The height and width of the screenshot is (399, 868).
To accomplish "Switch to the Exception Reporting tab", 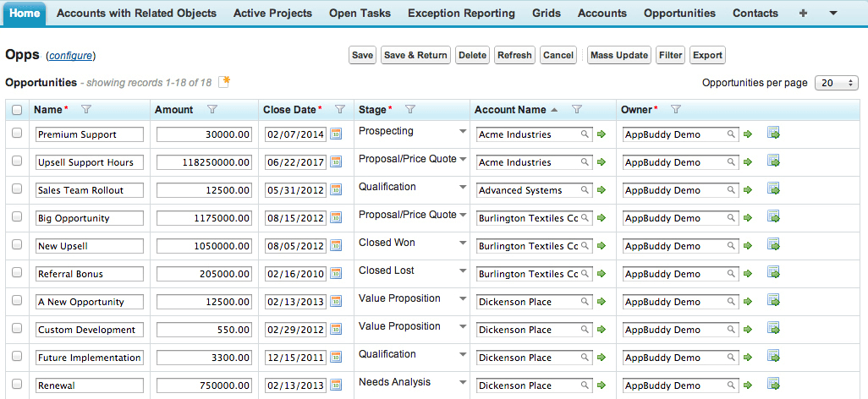I will pos(461,14).
